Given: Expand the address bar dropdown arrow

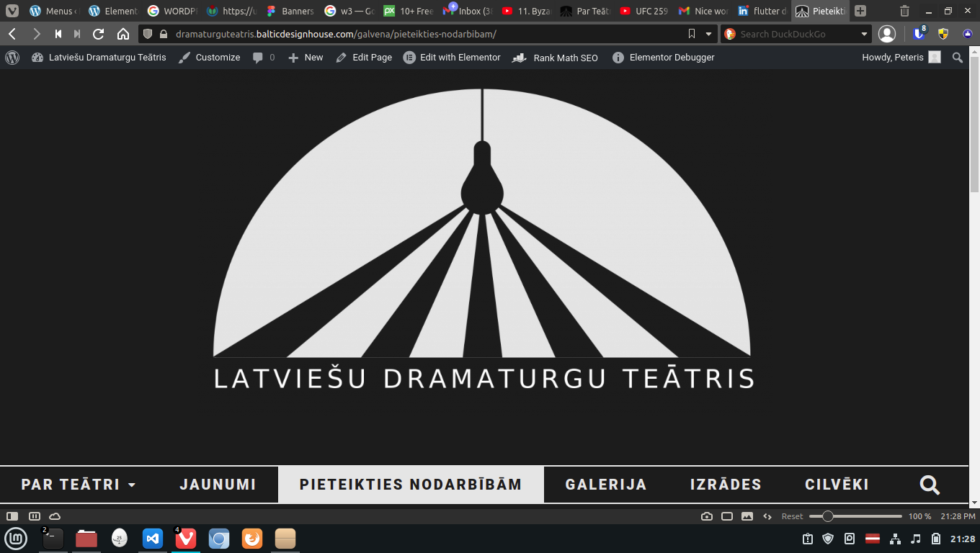Looking at the screenshot, I should [x=708, y=34].
